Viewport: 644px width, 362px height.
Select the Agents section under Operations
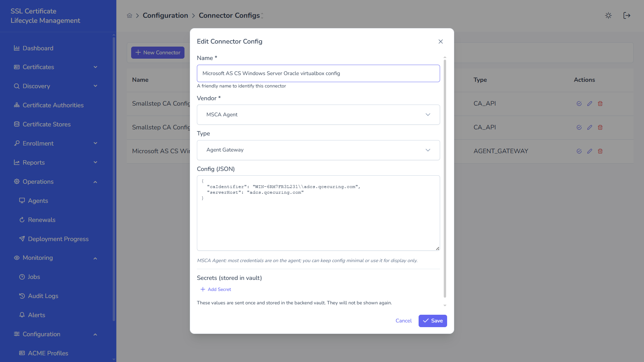(x=38, y=201)
